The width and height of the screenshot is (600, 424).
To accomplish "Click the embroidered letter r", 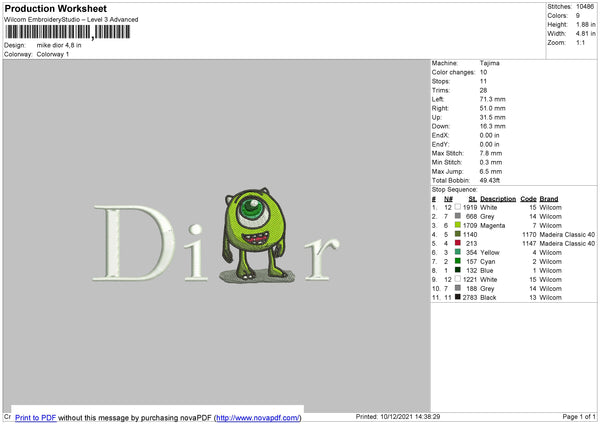I will pyautogui.click(x=321, y=258).
